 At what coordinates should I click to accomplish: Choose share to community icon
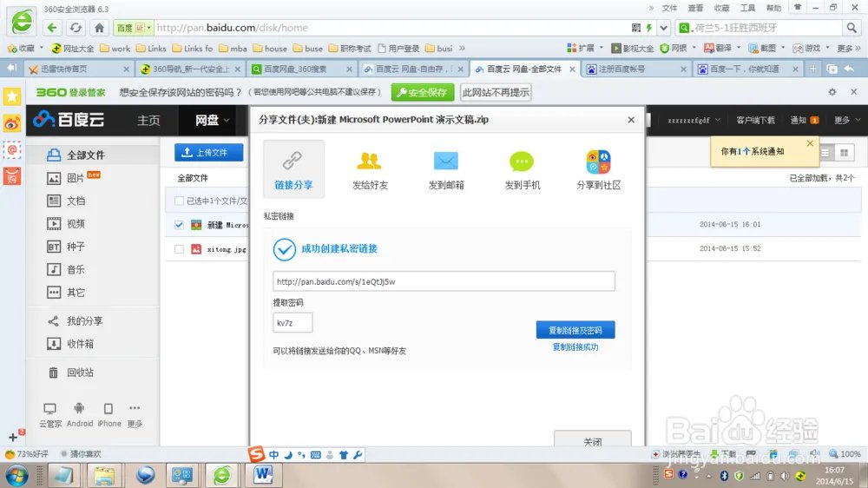click(x=598, y=162)
